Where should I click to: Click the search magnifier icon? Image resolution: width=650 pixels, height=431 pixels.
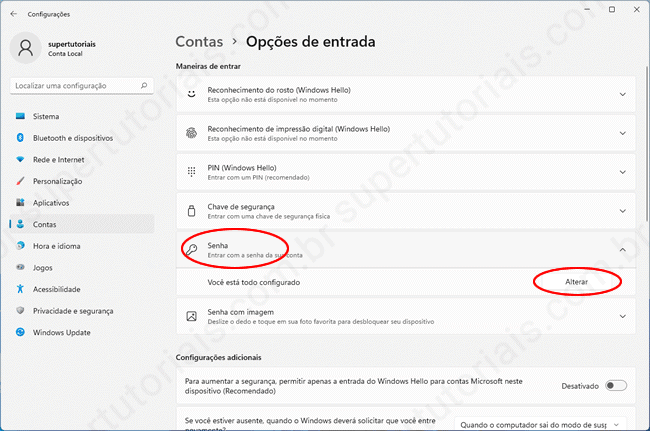point(146,87)
